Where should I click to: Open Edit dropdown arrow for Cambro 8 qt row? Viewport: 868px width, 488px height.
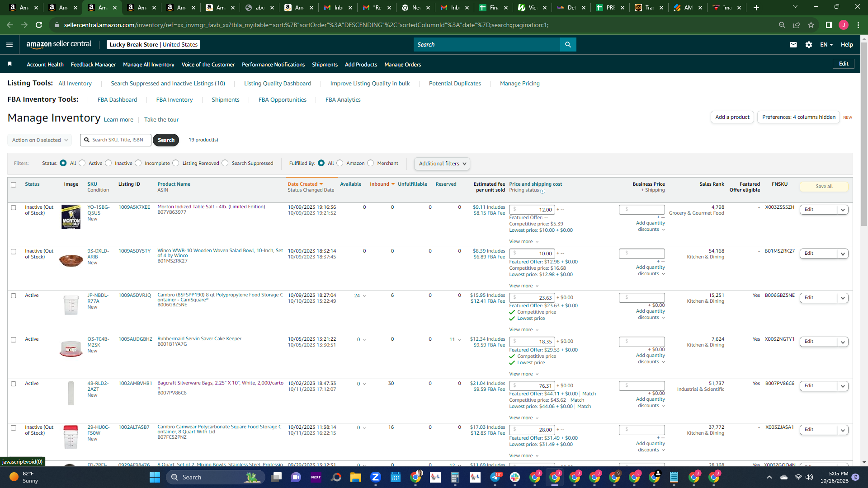click(843, 298)
